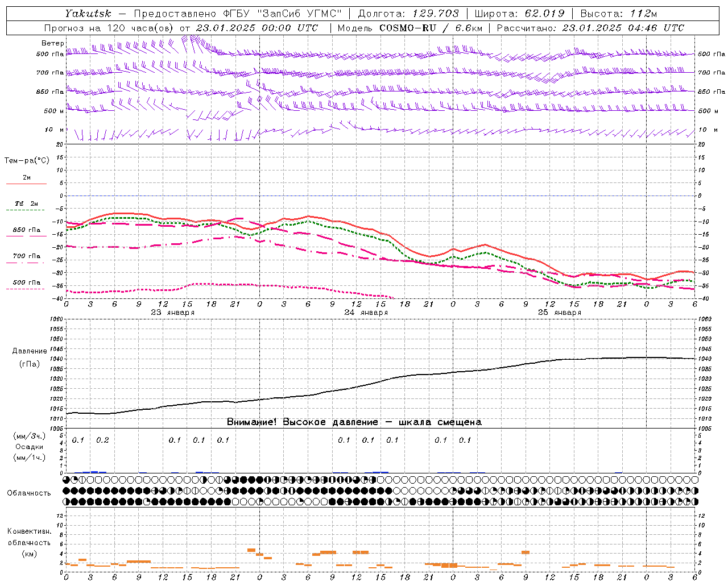The width and height of the screenshot is (728, 582).
Task: Click the 2м temperature legend entry
Action: (27, 177)
